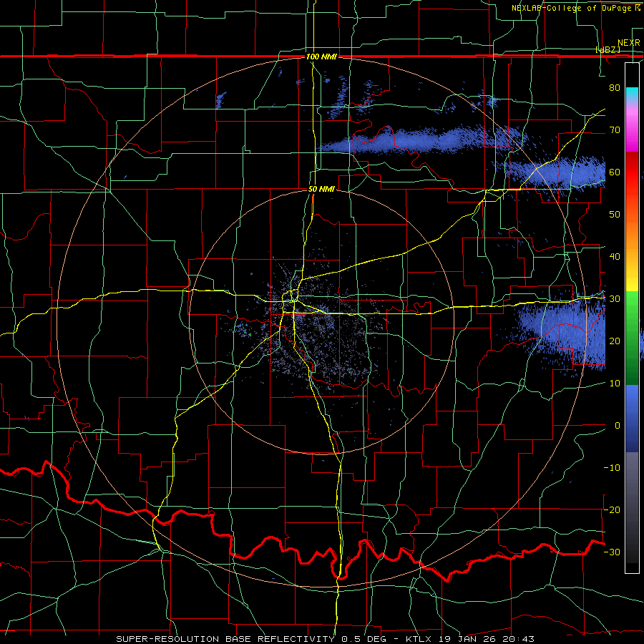
Task: Click the -20 value on the dBZ scale
Action: [612, 509]
